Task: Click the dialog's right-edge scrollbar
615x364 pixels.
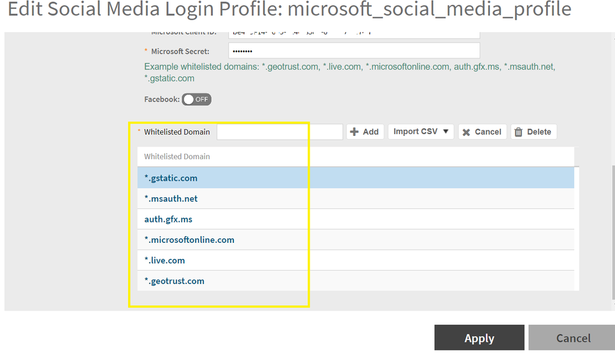Action: [612, 234]
